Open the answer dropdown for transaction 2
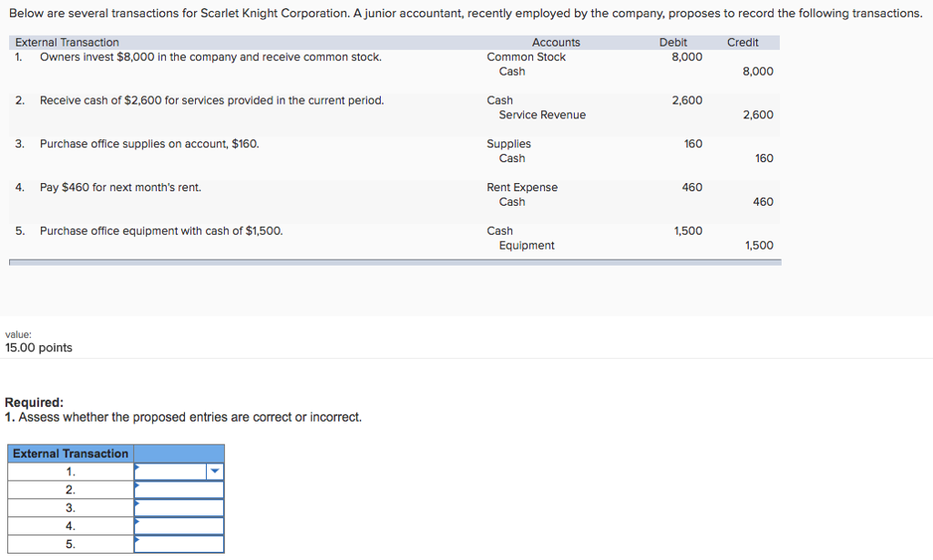Image resolution: width=933 pixels, height=560 pixels. point(179,489)
